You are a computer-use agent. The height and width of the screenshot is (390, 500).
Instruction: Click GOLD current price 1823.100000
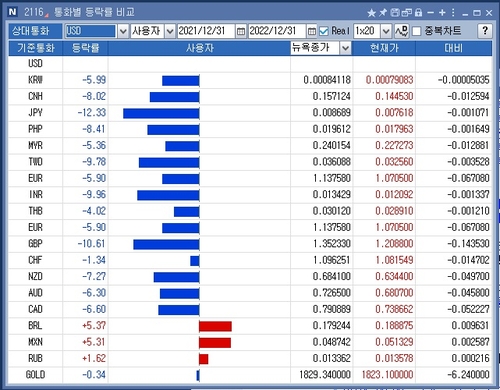pyautogui.click(x=387, y=375)
